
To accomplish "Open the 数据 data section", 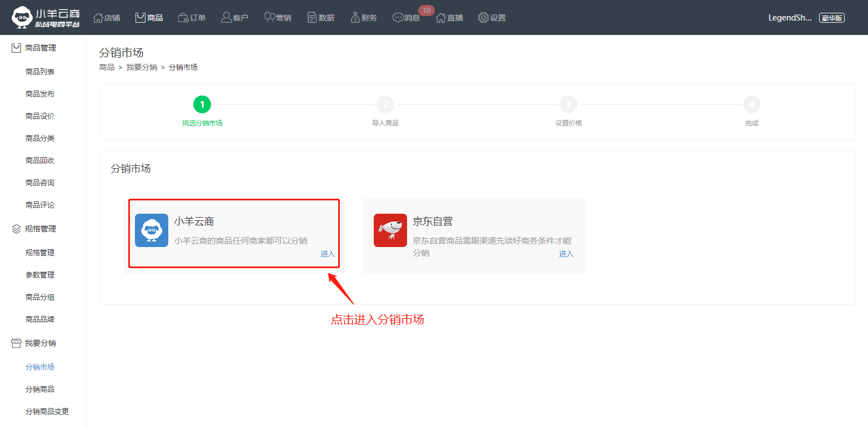I will pyautogui.click(x=321, y=18).
